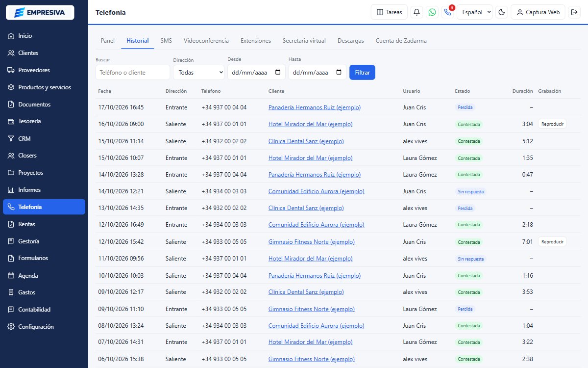Open Tesorería section
This screenshot has width=588, height=368.
pyautogui.click(x=44, y=121)
